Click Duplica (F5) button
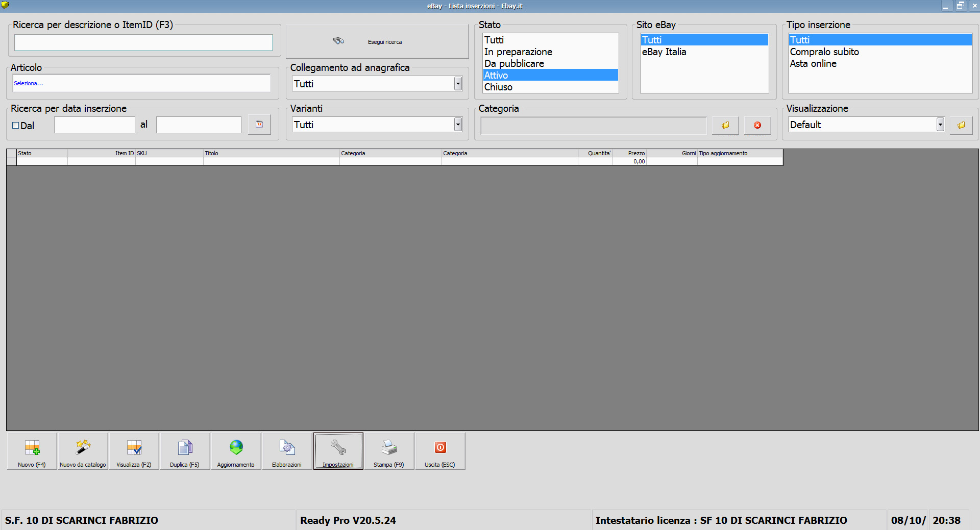Viewport: 980px width, 530px height. 185,451
